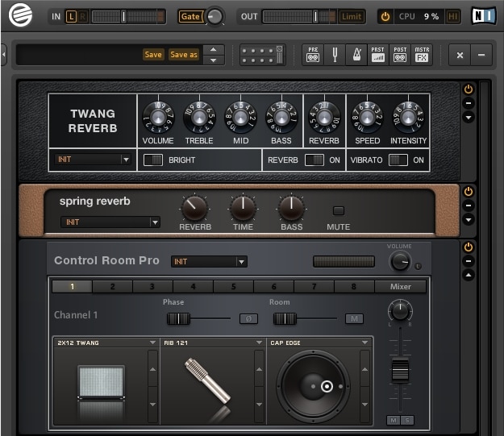This screenshot has height=436, width=504.
Task: Clear the rack with X button
Action: coord(460,55)
